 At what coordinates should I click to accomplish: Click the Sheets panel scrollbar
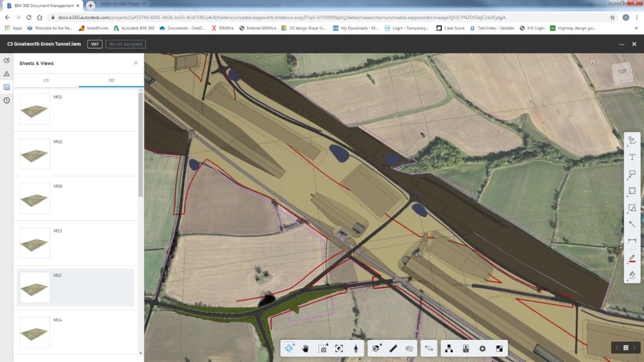[x=140, y=145]
